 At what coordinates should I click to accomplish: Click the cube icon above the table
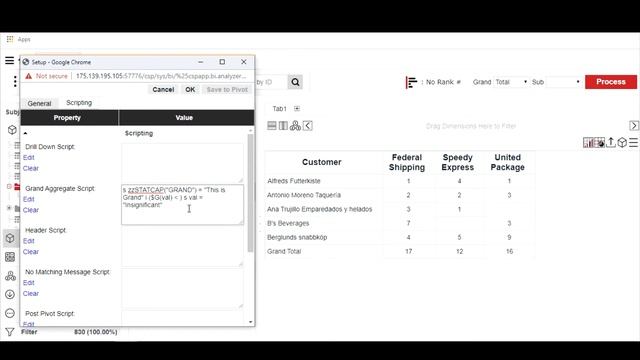click(x=622, y=142)
